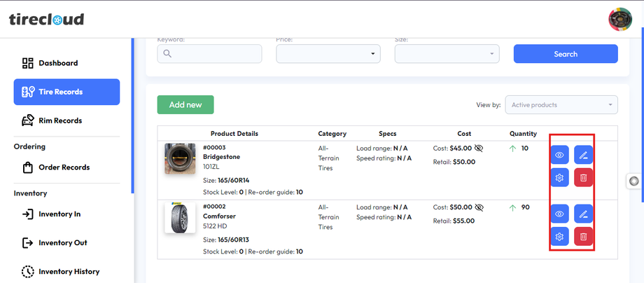Toggle cost visibility for Comforser $50.00
Viewport: 644px width, 283px height.
[x=479, y=207]
